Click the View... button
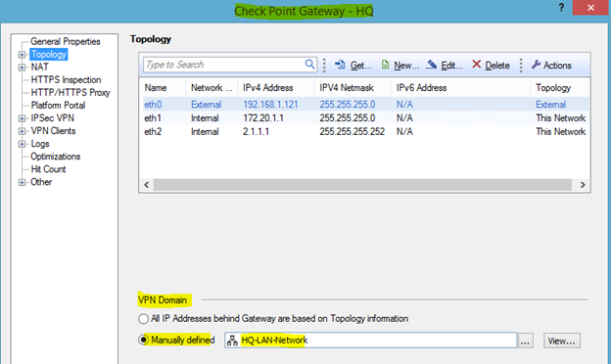 [x=561, y=341]
